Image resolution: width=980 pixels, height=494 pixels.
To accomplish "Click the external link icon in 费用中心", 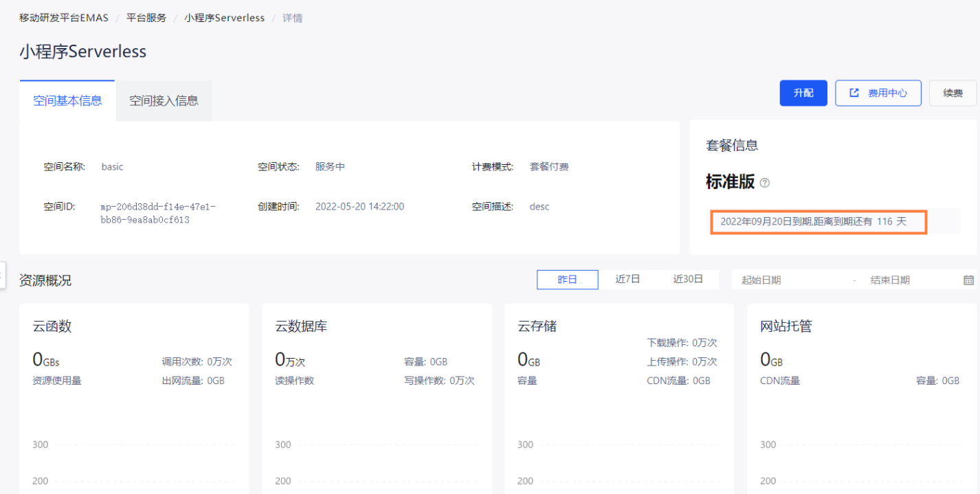I will tap(854, 93).
